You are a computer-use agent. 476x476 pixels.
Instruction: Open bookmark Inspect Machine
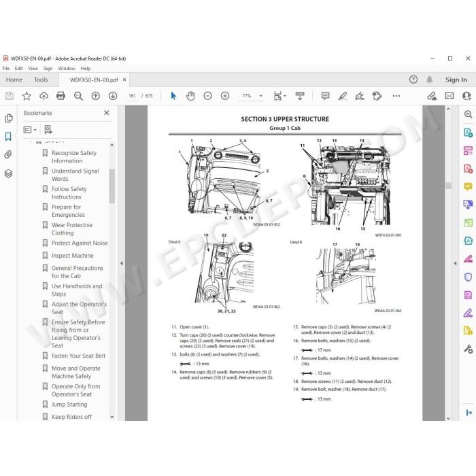click(73, 256)
